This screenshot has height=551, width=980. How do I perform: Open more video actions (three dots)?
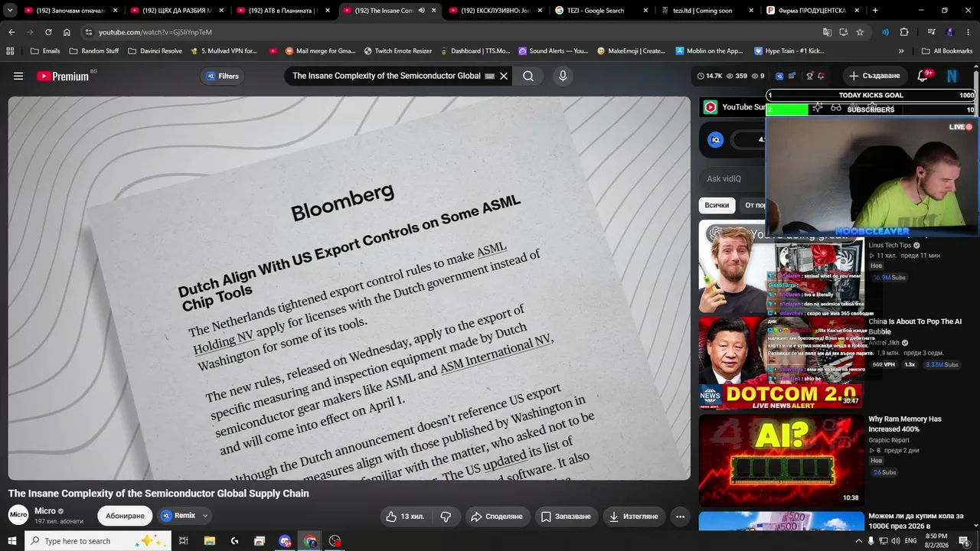680,517
